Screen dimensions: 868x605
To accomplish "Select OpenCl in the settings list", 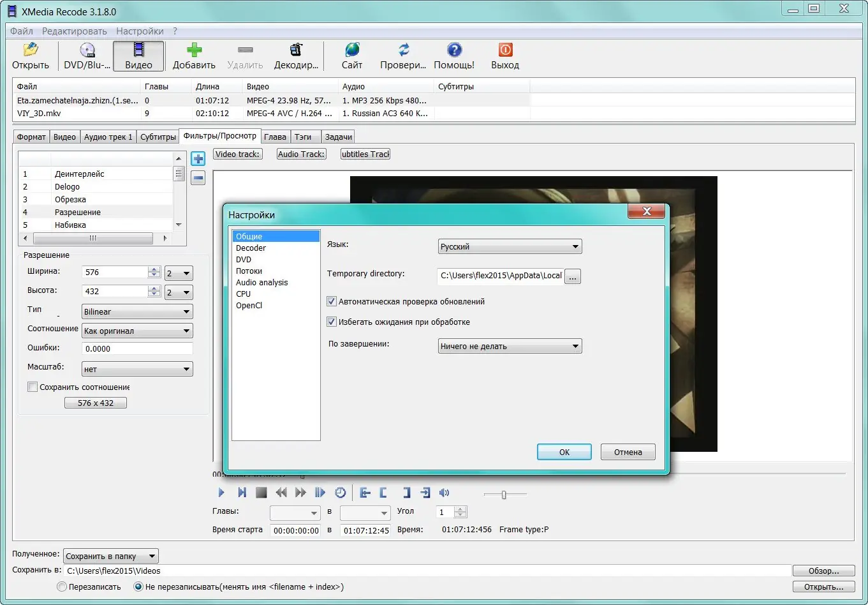I will [x=249, y=305].
